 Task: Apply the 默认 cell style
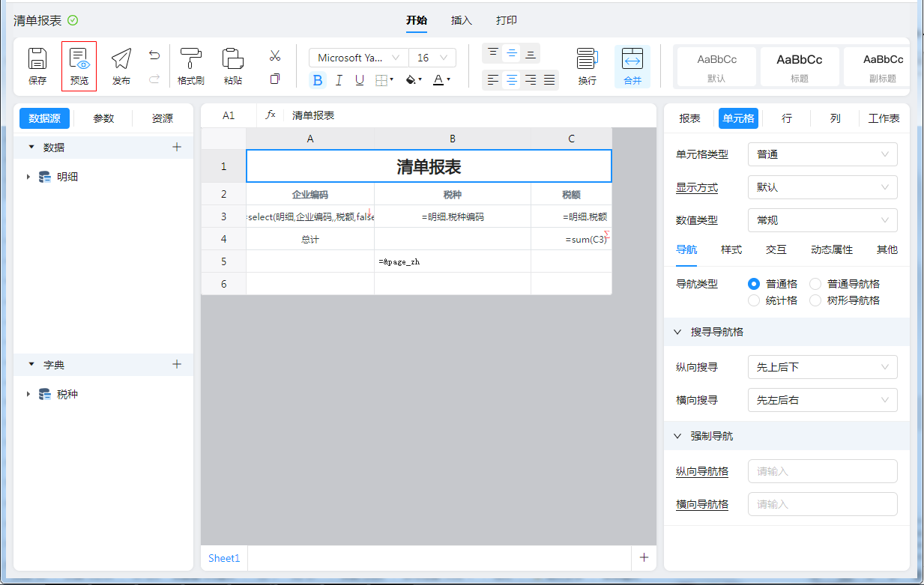[x=717, y=67]
